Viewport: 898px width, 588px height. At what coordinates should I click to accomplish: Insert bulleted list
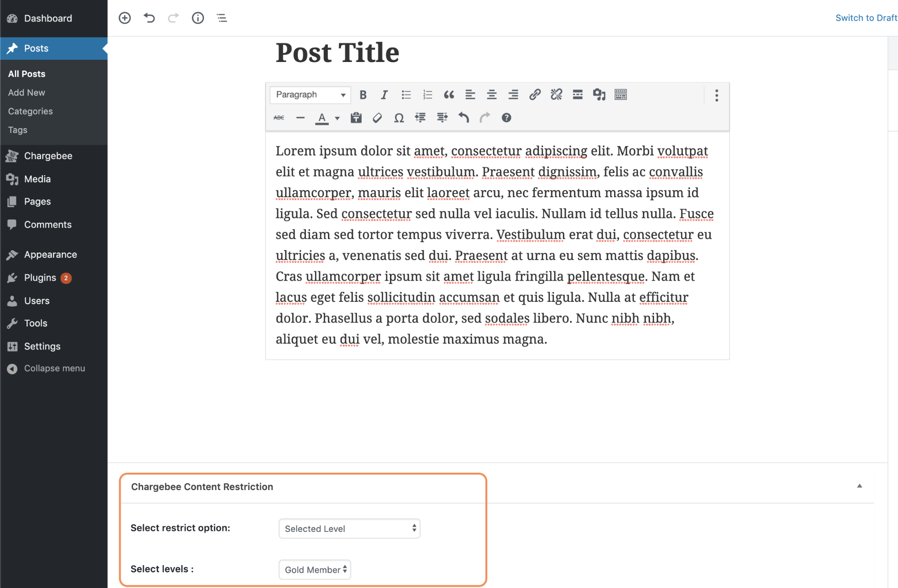point(406,95)
